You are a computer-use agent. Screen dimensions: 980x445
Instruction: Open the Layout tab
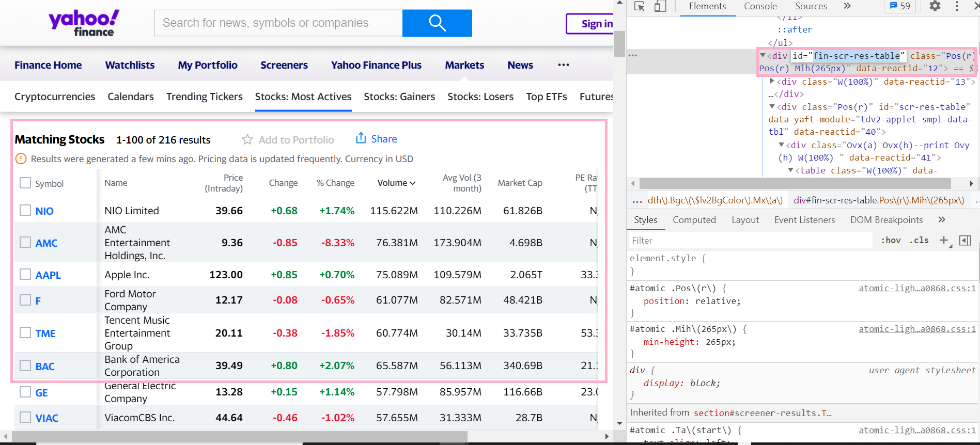745,220
